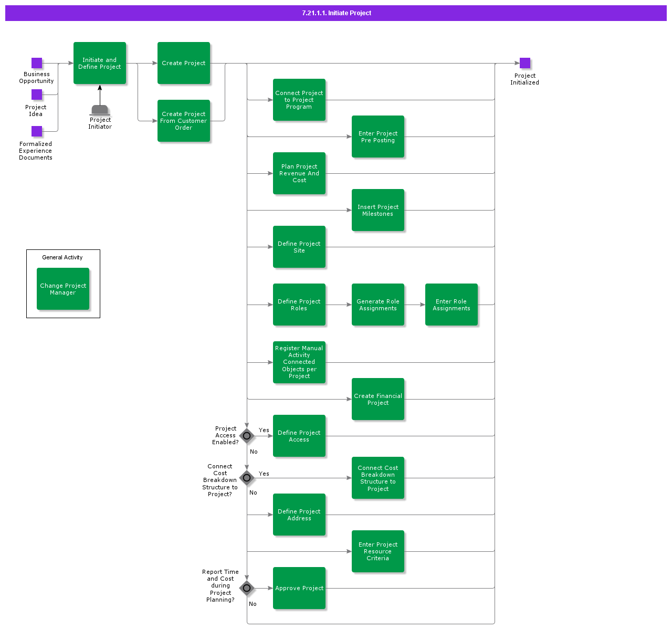The width and height of the screenshot is (672, 629).
Task: Click the 7.21.1.1. Initiate Project title bar
Action: (336, 13)
